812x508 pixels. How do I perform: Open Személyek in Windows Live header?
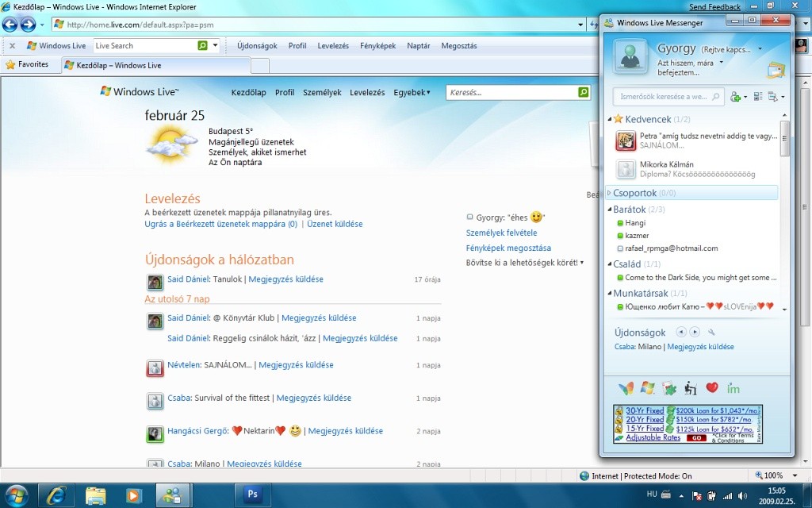pos(322,92)
